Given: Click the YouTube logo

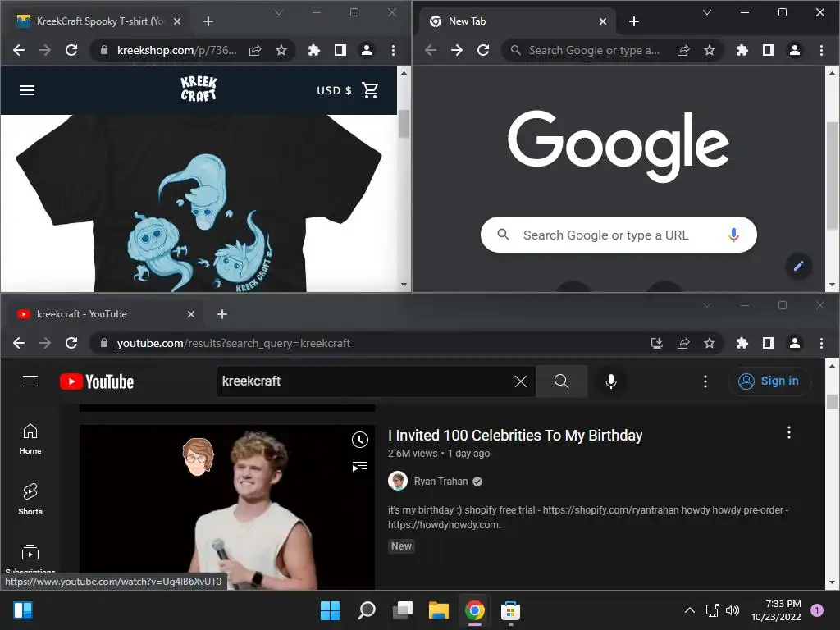Looking at the screenshot, I should pyautogui.click(x=97, y=381).
